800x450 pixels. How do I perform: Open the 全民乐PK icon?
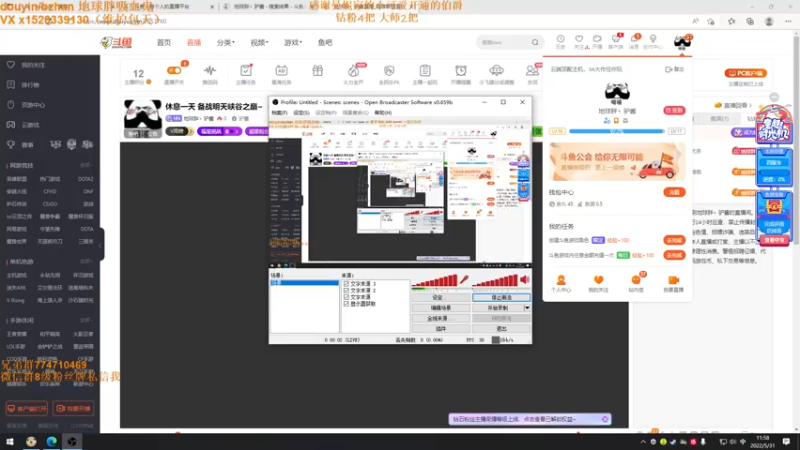(x=389, y=70)
